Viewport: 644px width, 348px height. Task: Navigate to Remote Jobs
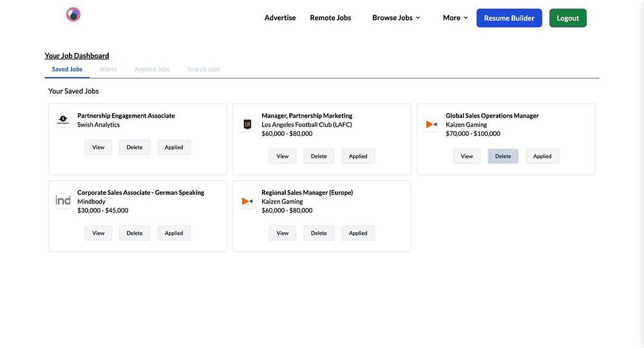330,18
